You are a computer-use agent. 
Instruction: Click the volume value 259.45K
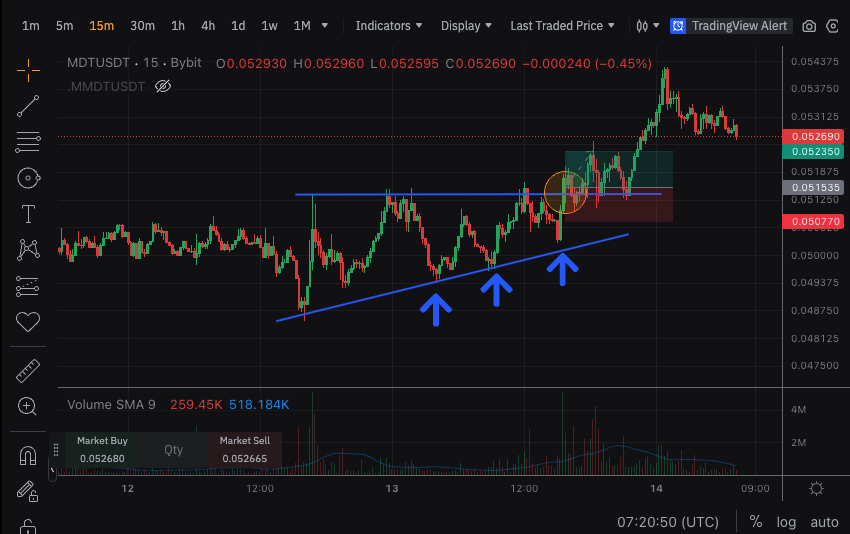tap(196, 405)
